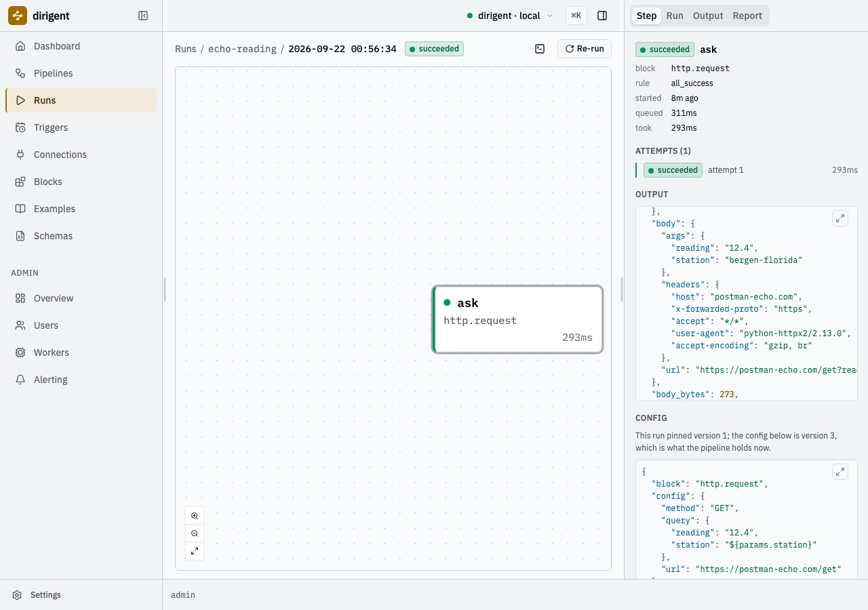The width and height of the screenshot is (868, 610).
Task: Zoom in on the pipeline canvas
Action: click(195, 516)
